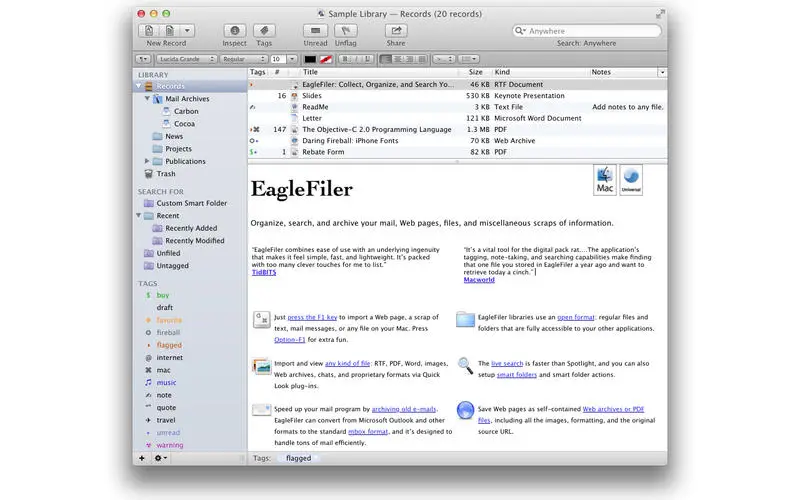Click the Tags toolbar icon
This screenshot has height=500, width=800.
[264, 31]
